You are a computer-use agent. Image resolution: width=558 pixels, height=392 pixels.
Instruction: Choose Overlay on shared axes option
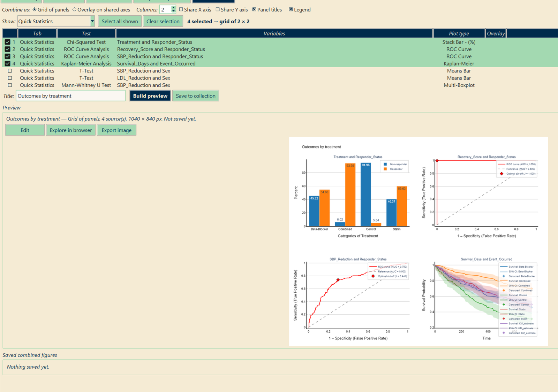click(74, 9)
